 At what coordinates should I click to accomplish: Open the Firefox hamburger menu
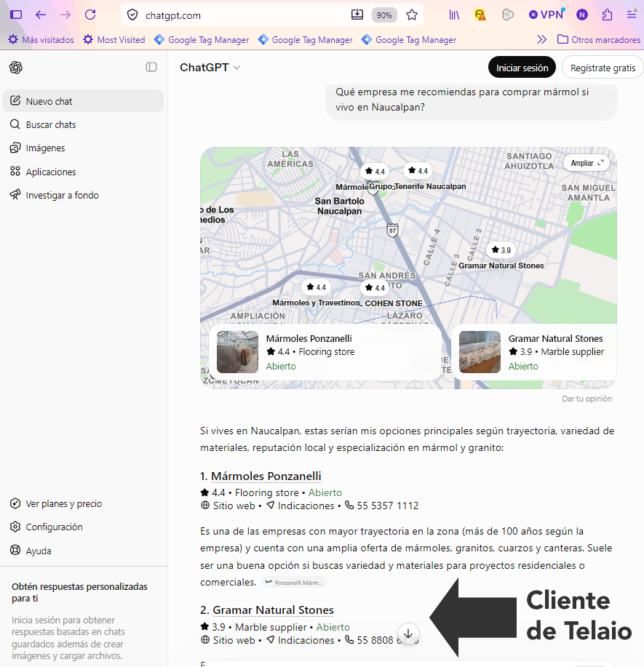click(632, 14)
